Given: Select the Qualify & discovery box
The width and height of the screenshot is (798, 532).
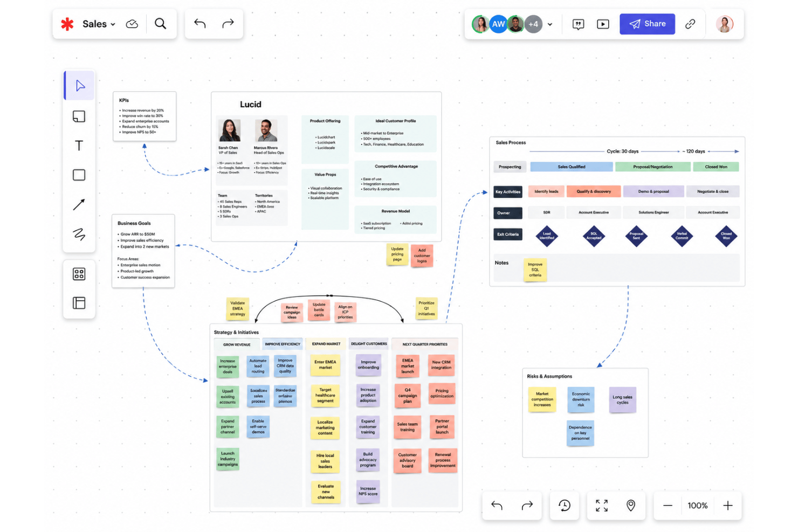Looking at the screenshot, I should [x=594, y=191].
